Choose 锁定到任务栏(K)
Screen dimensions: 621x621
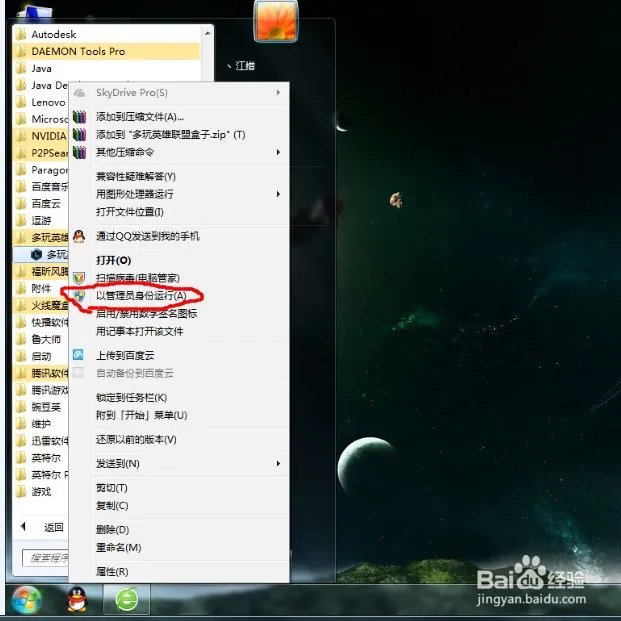(x=131, y=397)
